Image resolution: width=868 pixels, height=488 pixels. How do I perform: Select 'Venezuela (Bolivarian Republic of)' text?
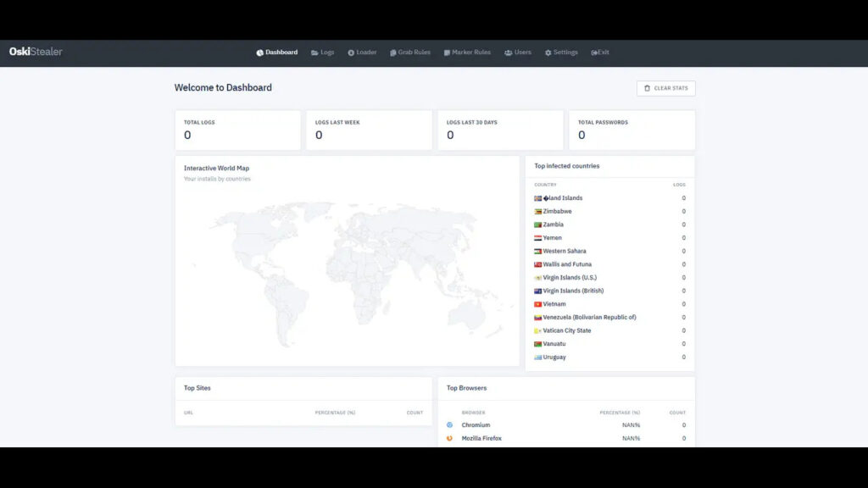click(590, 318)
